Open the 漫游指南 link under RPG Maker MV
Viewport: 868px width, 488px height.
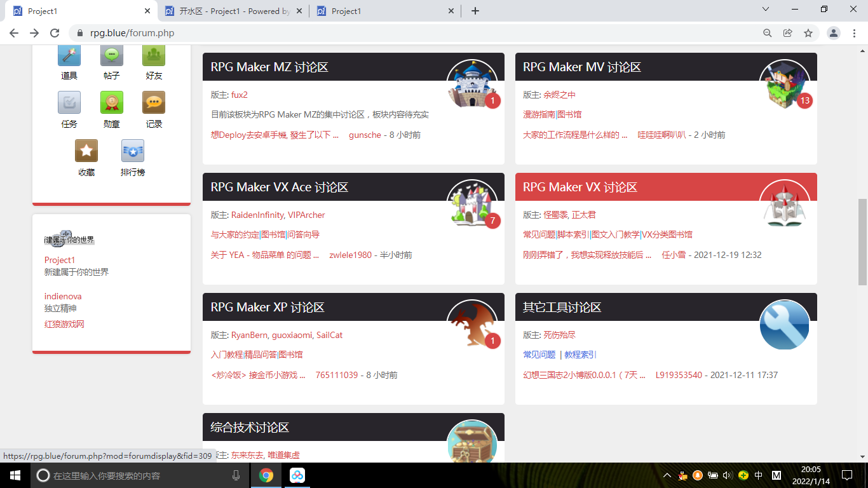(539, 115)
